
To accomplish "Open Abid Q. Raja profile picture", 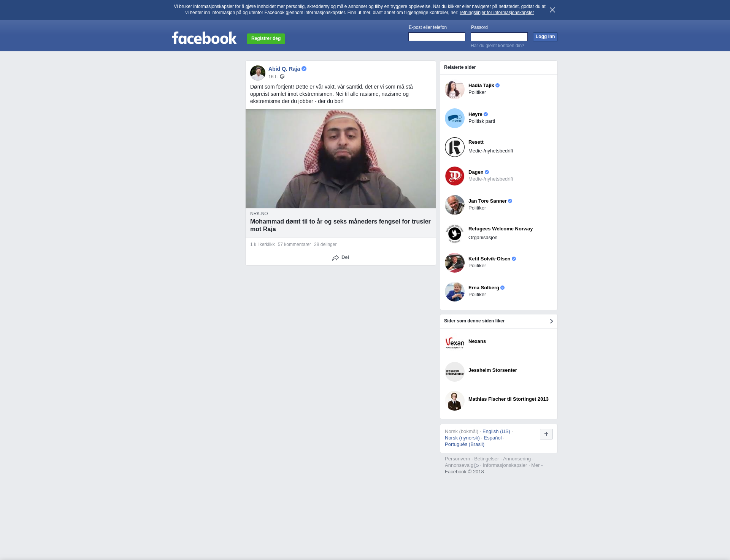I will coord(258,73).
